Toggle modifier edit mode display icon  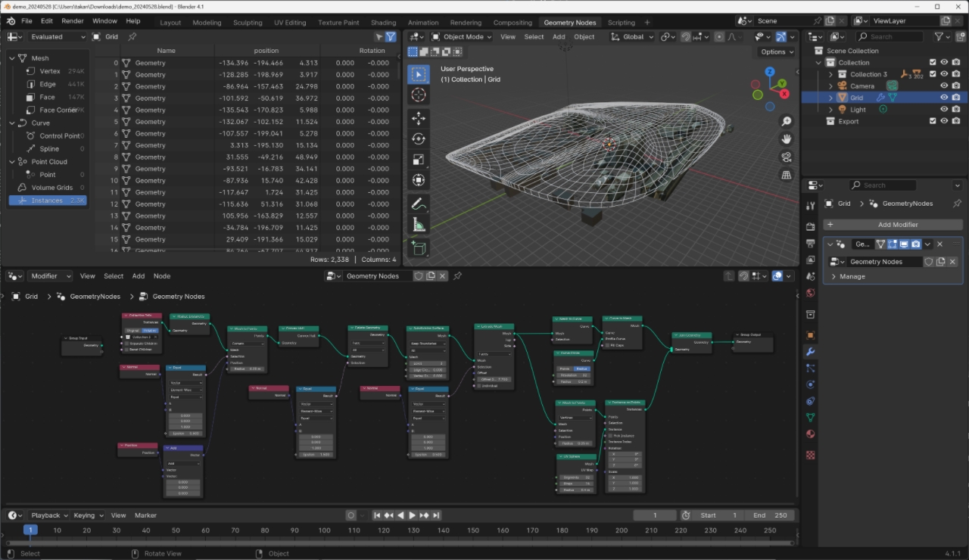(x=893, y=244)
